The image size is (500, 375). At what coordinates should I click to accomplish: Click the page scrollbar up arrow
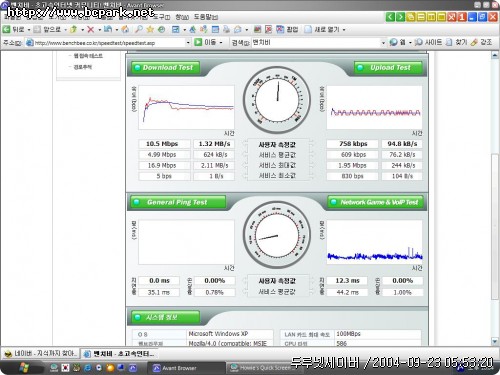(495, 55)
